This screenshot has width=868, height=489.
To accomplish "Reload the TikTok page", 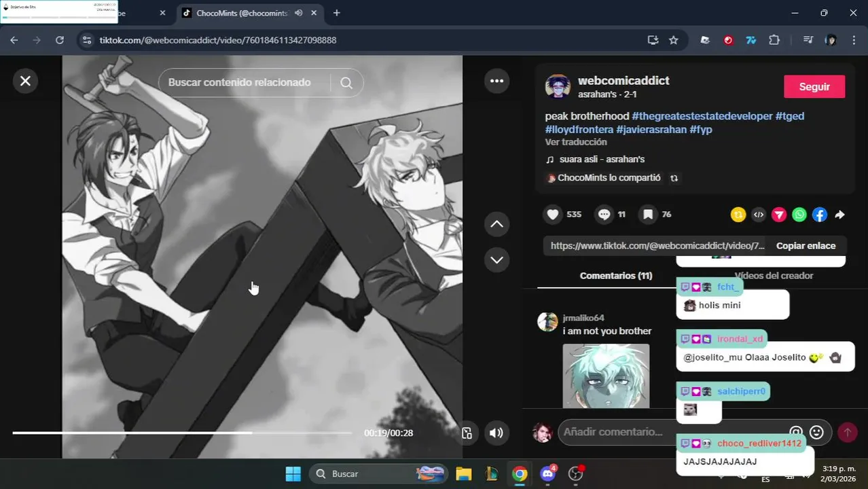I will click(x=59, y=40).
